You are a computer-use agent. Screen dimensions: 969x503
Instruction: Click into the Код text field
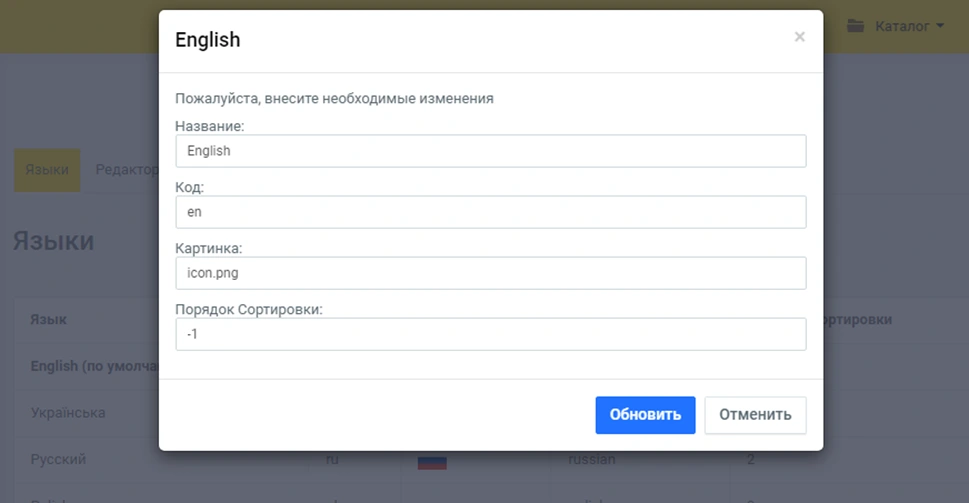[x=490, y=212]
